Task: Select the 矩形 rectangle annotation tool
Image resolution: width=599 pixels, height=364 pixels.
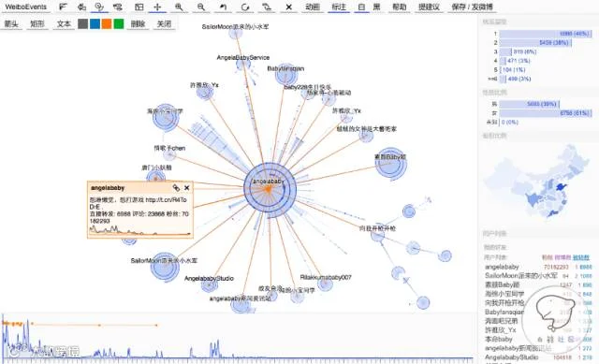Action: pyautogui.click(x=37, y=23)
